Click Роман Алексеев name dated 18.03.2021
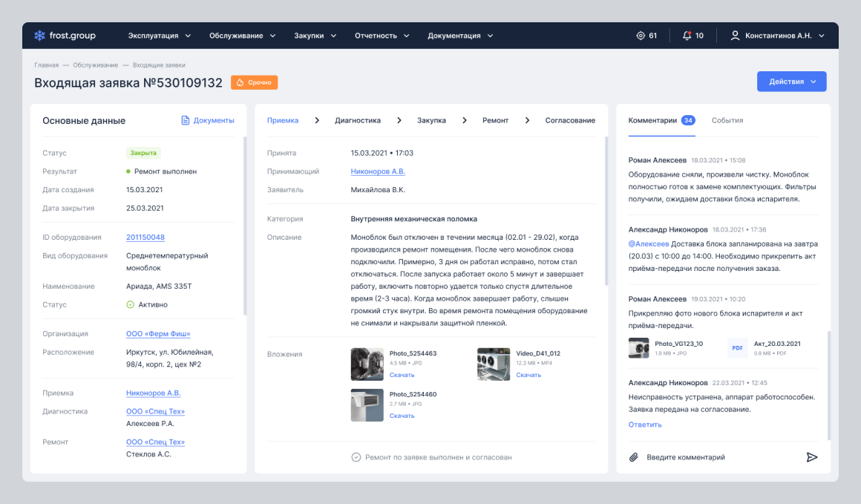Viewport: 861px width, 504px height. click(x=658, y=160)
